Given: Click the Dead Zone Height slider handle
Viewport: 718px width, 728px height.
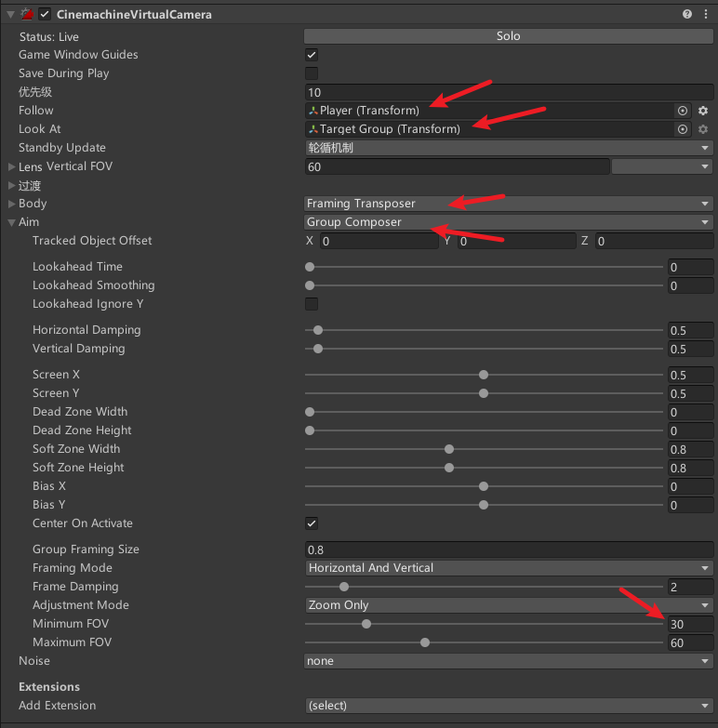Looking at the screenshot, I should pyautogui.click(x=310, y=430).
